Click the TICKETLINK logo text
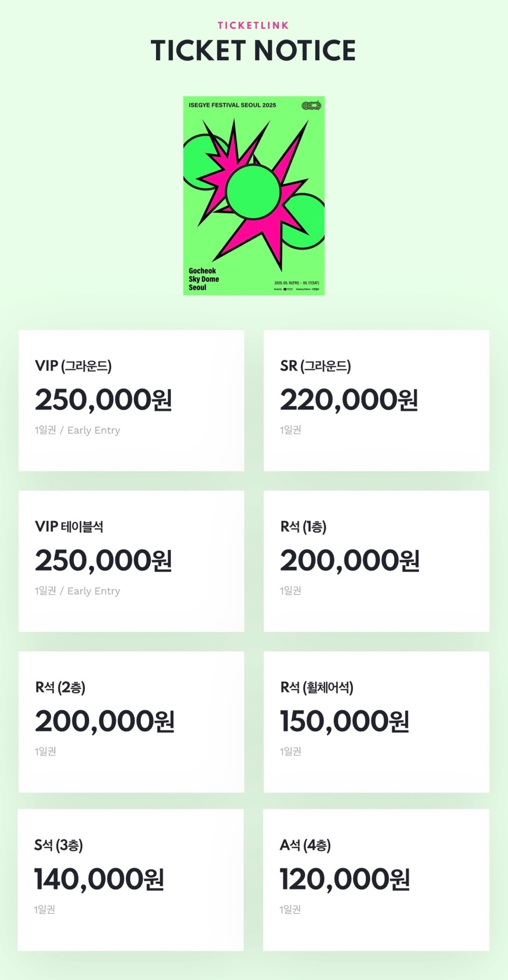The height and width of the screenshot is (980, 508). (253, 25)
